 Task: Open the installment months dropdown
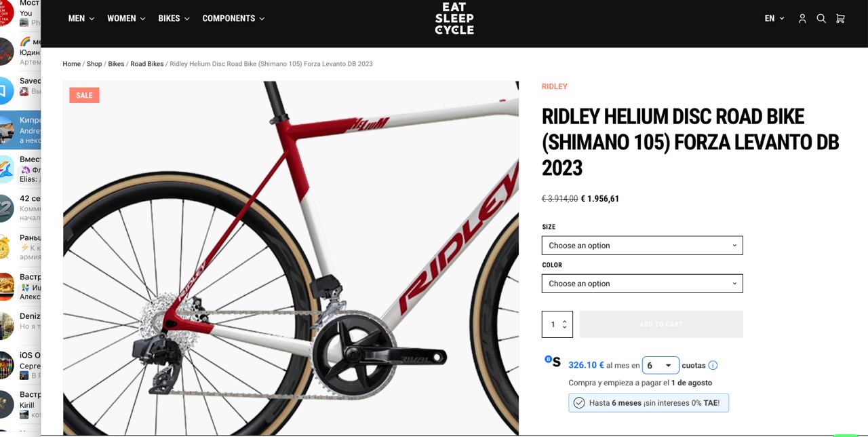click(660, 365)
